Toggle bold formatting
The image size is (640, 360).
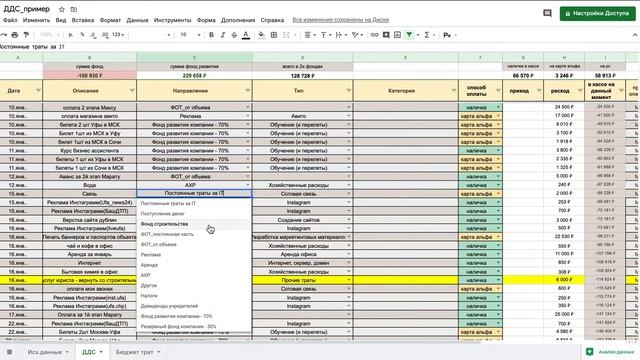pyautogui.click(x=211, y=35)
